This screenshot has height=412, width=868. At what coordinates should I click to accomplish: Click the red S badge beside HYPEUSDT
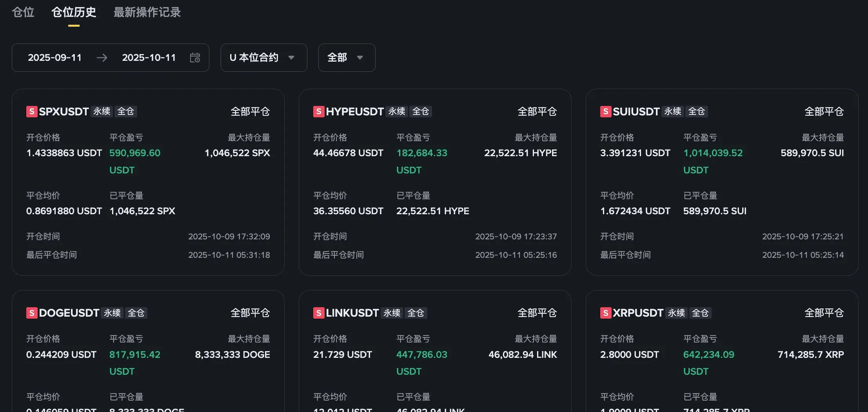point(319,111)
